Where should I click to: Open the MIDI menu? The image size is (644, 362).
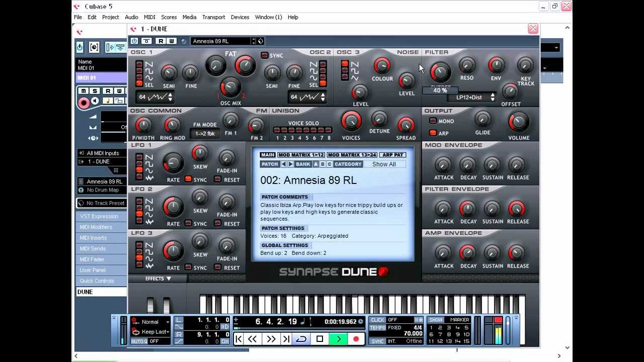click(x=149, y=17)
